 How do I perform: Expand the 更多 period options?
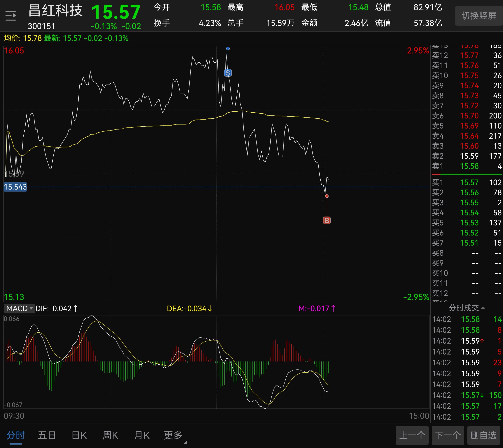173,435
